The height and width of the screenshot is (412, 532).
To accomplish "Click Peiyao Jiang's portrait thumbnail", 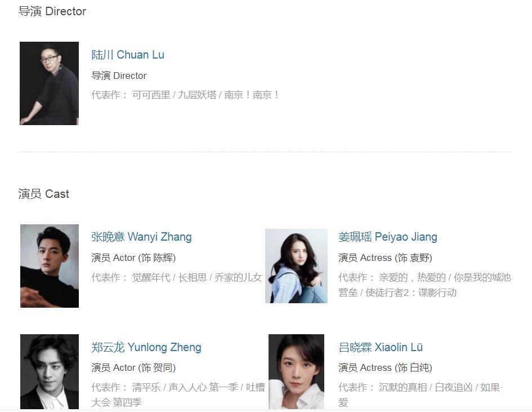I will pyautogui.click(x=296, y=266).
